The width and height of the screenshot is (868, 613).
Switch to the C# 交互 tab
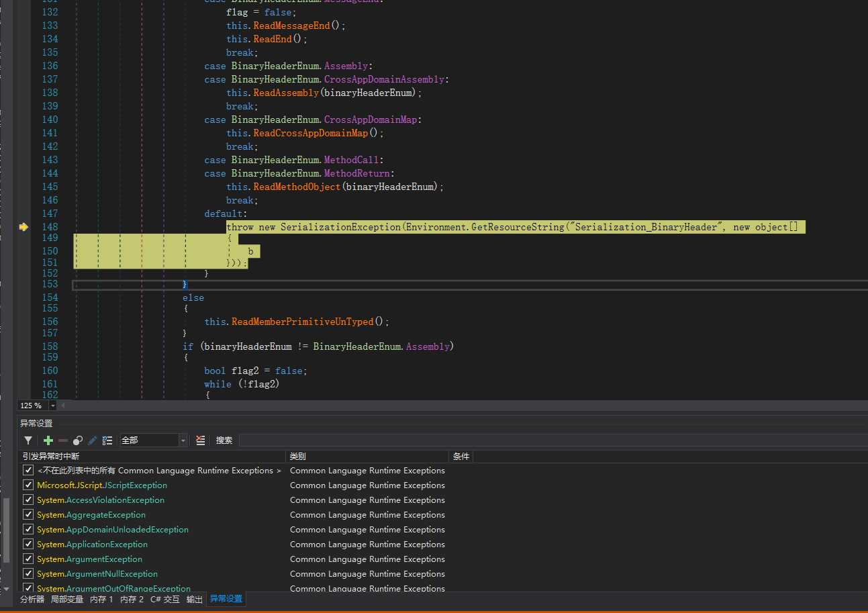pos(165,599)
